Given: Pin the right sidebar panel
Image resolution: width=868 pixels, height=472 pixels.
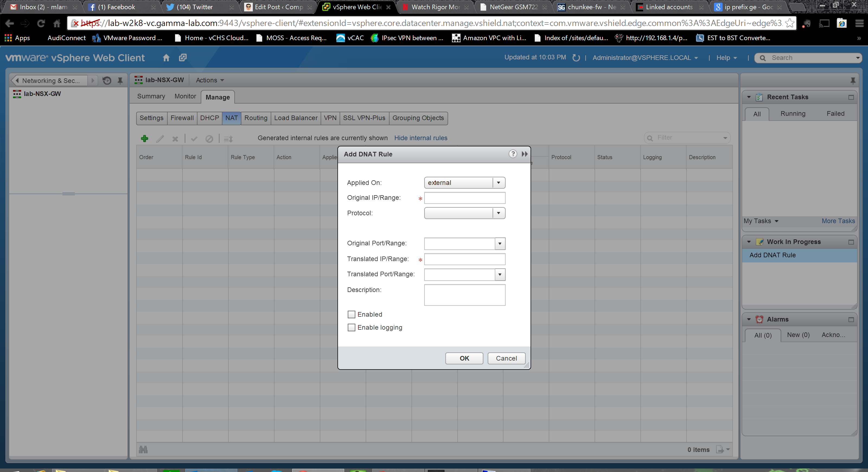Looking at the screenshot, I should click(853, 81).
